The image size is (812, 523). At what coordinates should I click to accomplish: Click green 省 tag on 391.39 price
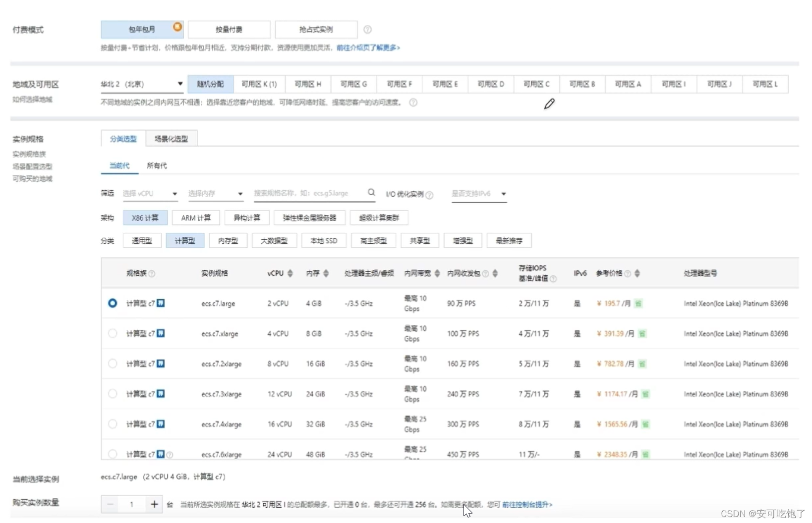click(642, 334)
